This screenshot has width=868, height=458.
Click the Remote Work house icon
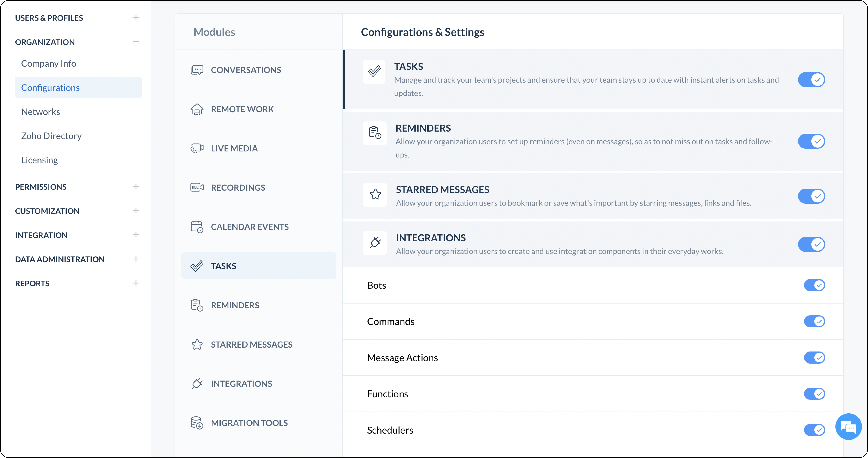tap(197, 109)
